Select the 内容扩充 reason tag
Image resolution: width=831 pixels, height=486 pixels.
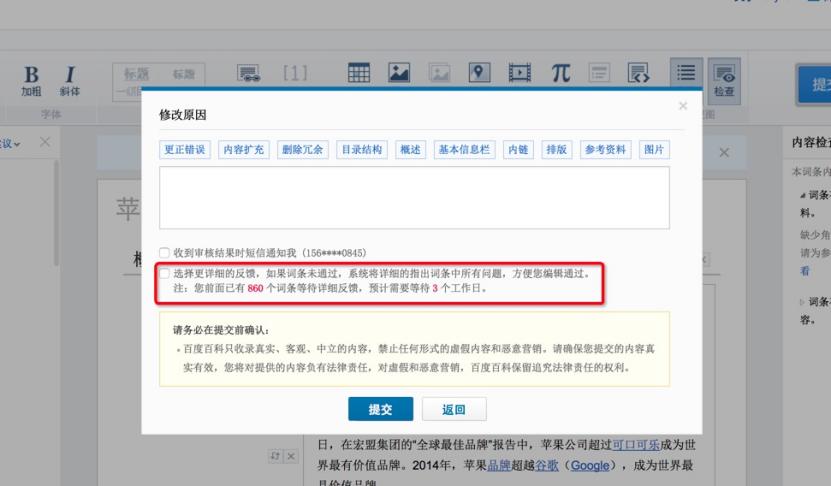244,149
